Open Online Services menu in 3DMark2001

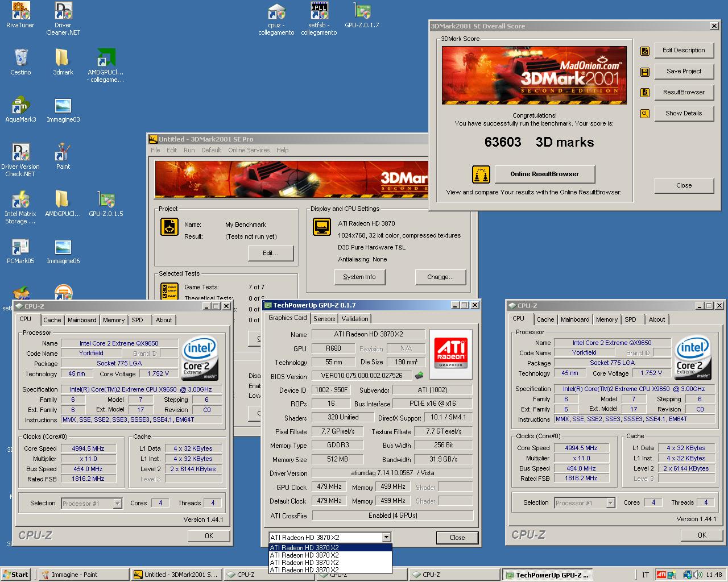pos(249,150)
